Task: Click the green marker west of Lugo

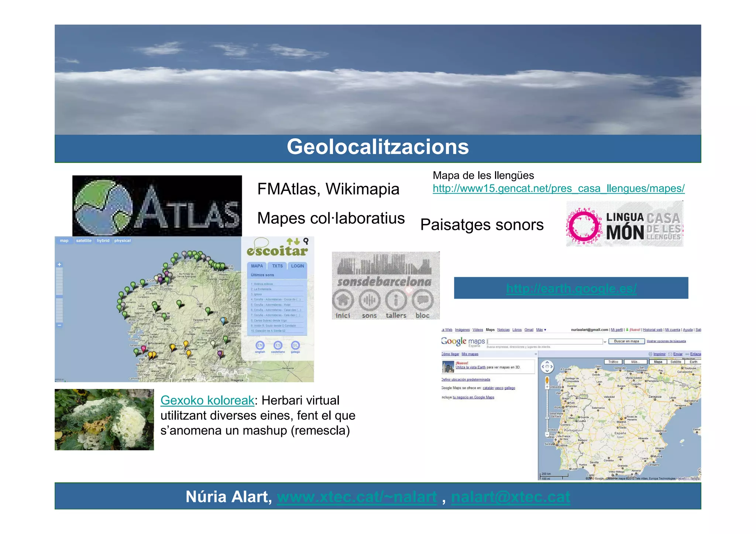Action: point(179,304)
